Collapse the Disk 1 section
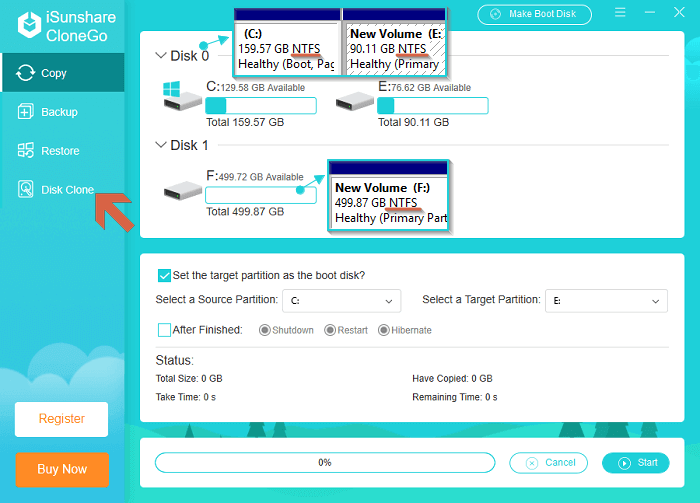This screenshot has width=700, height=503. (x=160, y=145)
